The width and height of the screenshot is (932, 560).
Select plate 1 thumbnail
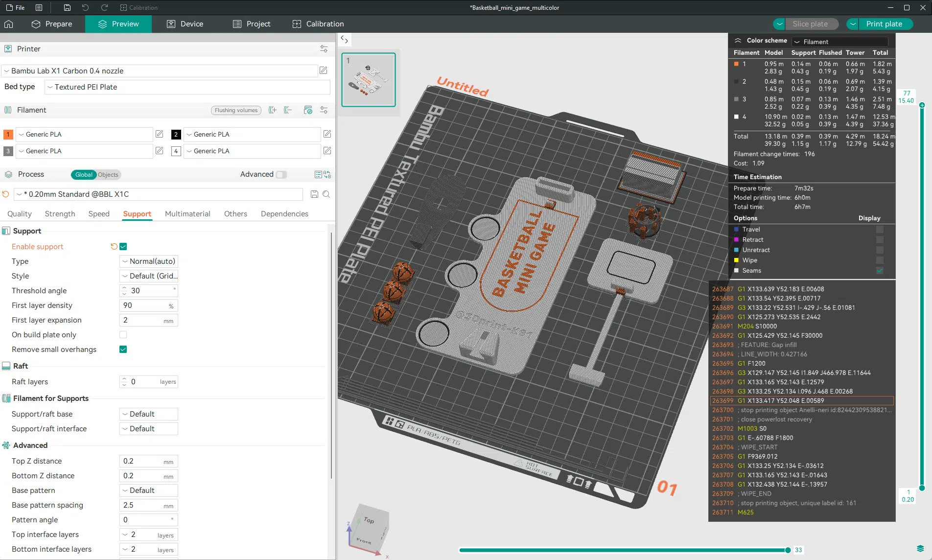369,80
